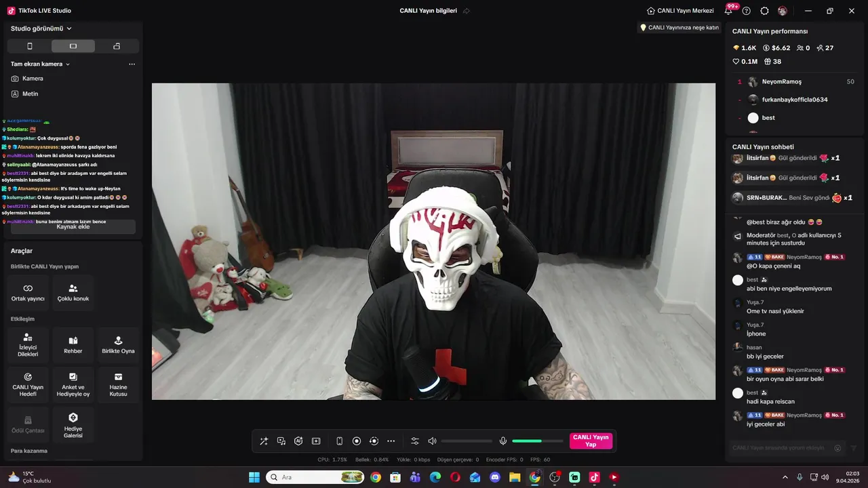Open the settings gear in the title bar

tap(764, 11)
